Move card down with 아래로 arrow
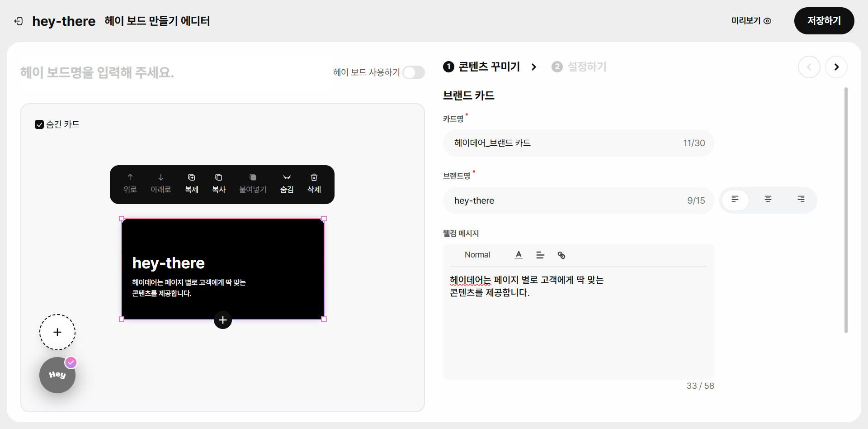Image resolution: width=868 pixels, height=429 pixels. [161, 183]
